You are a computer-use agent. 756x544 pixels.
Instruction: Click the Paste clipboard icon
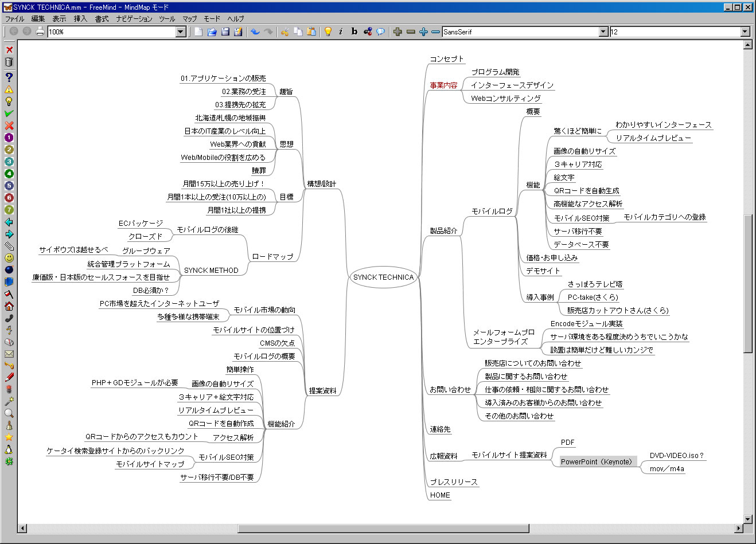coord(311,32)
